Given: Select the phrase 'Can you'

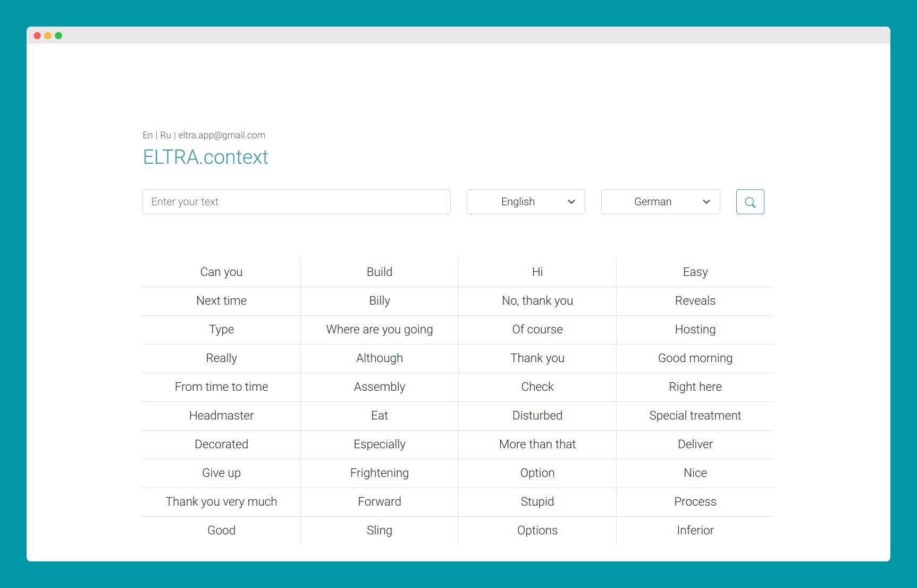Looking at the screenshot, I should (x=221, y=272).
